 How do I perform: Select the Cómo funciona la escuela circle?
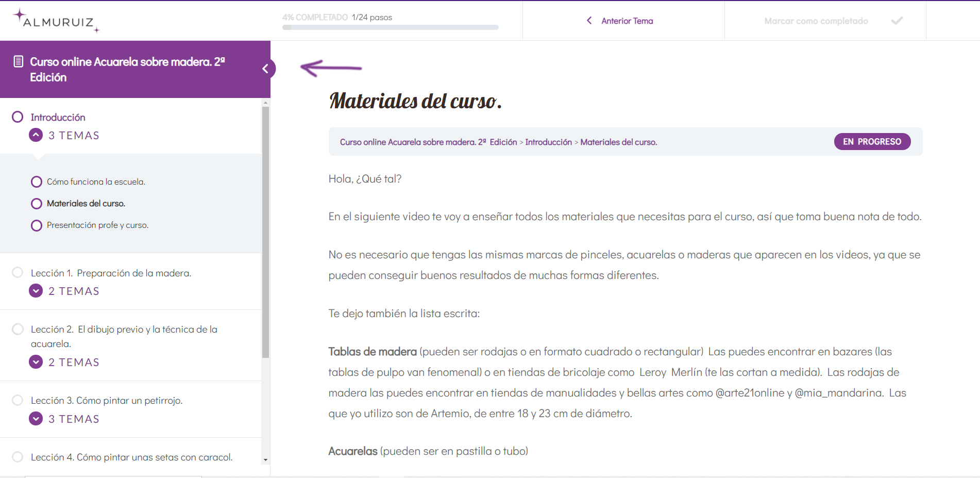[37, 182]
